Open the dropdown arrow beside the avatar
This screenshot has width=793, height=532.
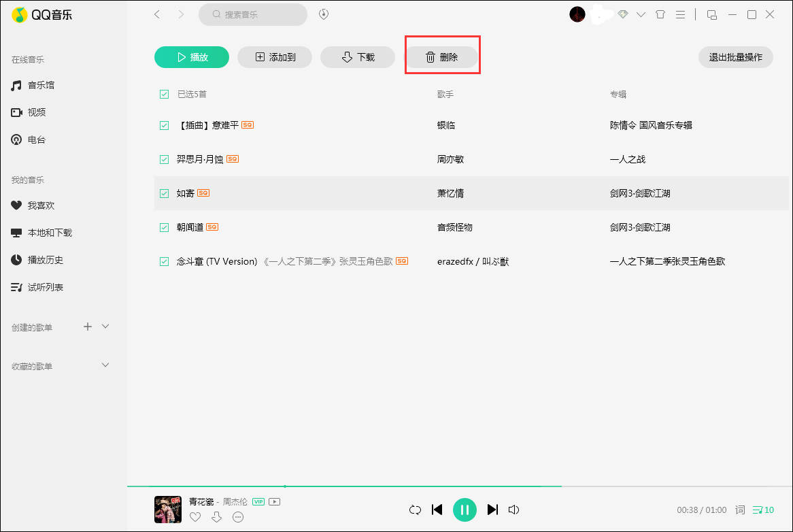click(641, 14)
